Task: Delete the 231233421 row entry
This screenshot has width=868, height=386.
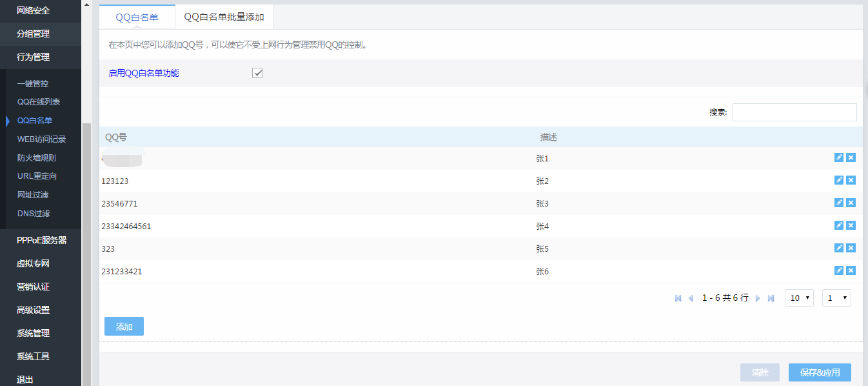Action: coord(851,270)
